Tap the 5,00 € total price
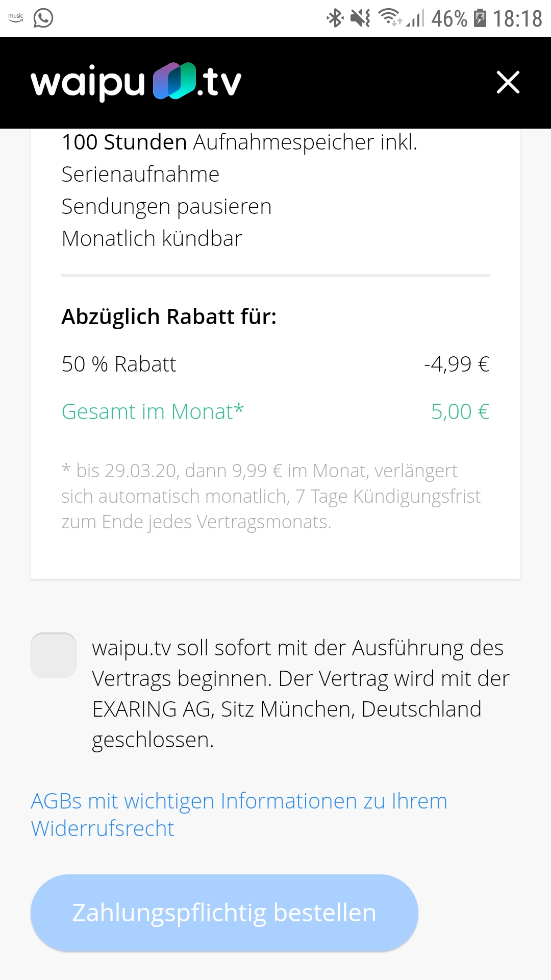551x980 pixels. 460,412
